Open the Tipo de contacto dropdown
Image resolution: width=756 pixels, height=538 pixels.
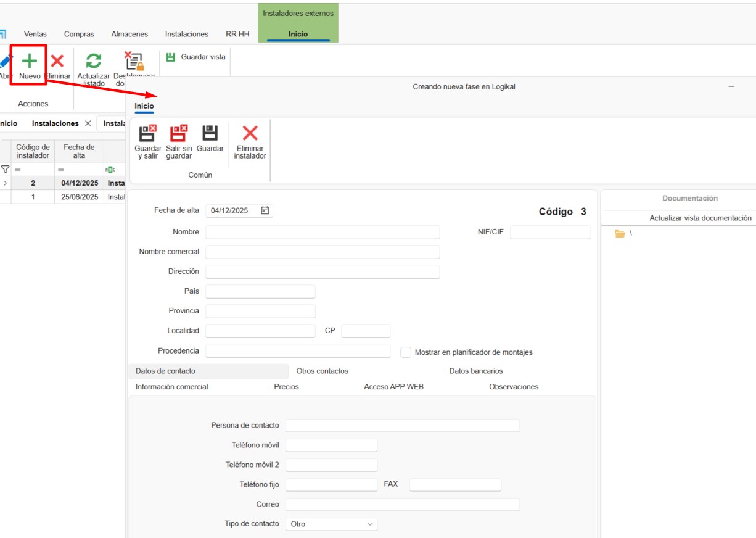[x=370, y=524]
